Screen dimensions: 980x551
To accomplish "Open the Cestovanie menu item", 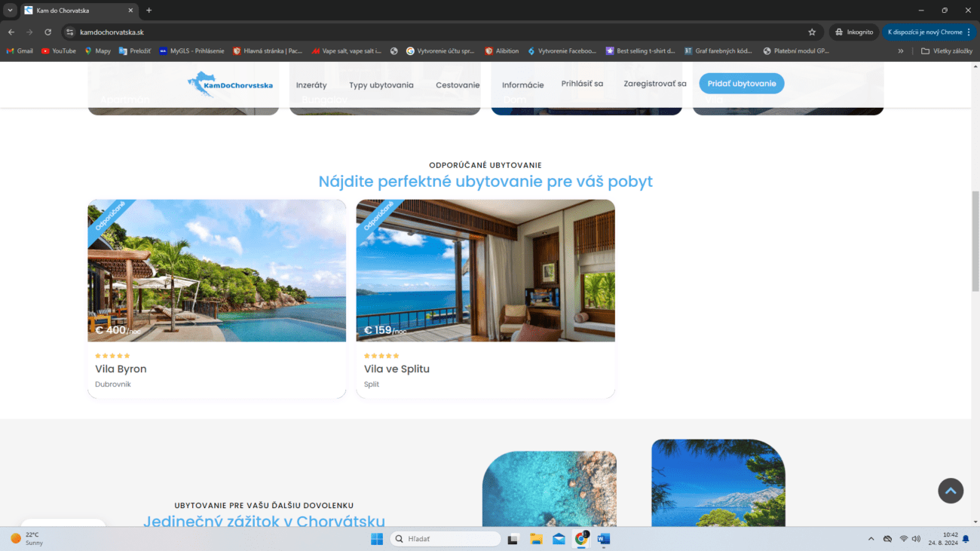I will pos(458,85).
